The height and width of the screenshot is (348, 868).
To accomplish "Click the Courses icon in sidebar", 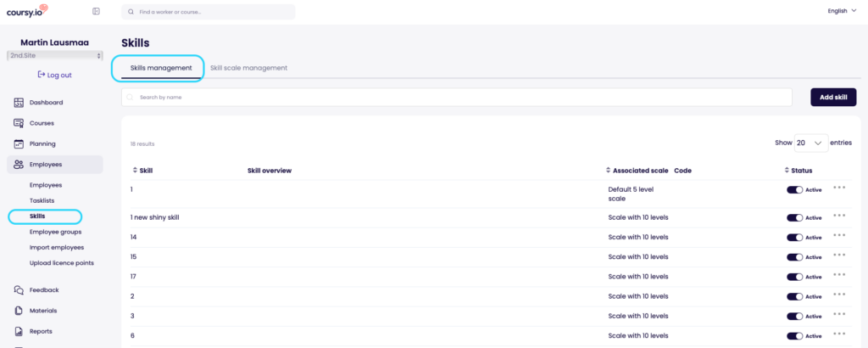I will 19,123.
